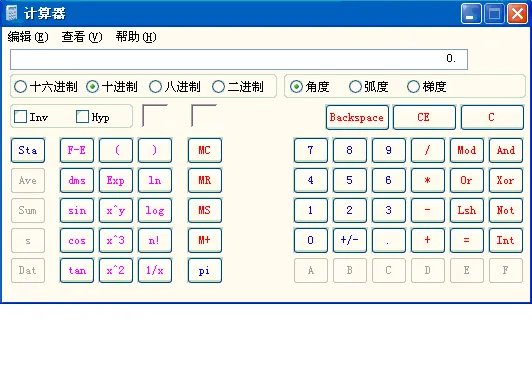Screen dimensions: 532x384
Task: Click the multiplication * key
Action: coord(428,180)
